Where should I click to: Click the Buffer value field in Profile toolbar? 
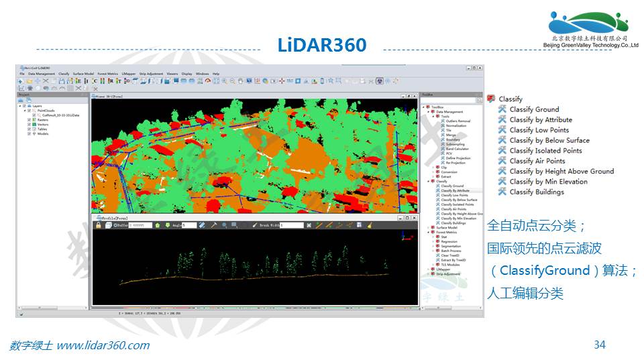click(140, 225)
